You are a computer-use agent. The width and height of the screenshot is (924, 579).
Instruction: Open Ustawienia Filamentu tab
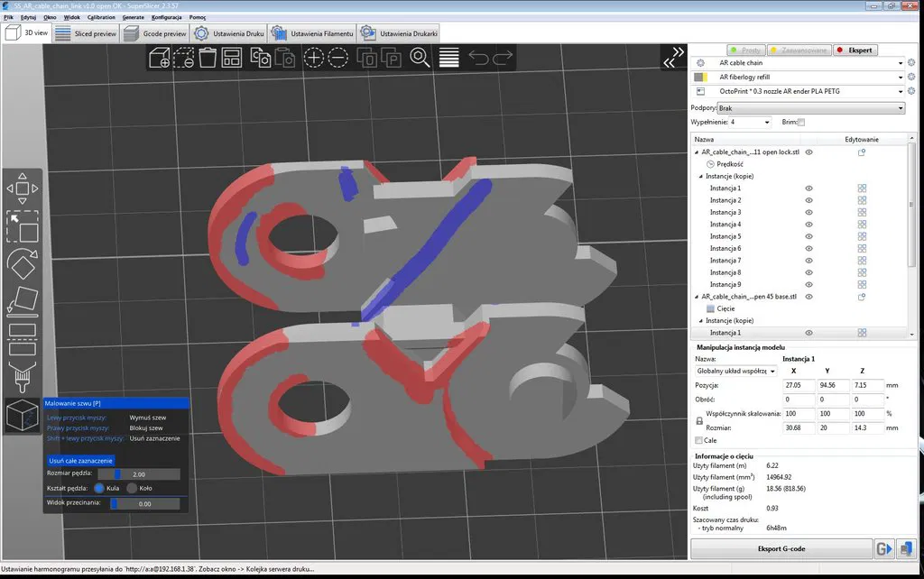point(313,33)
